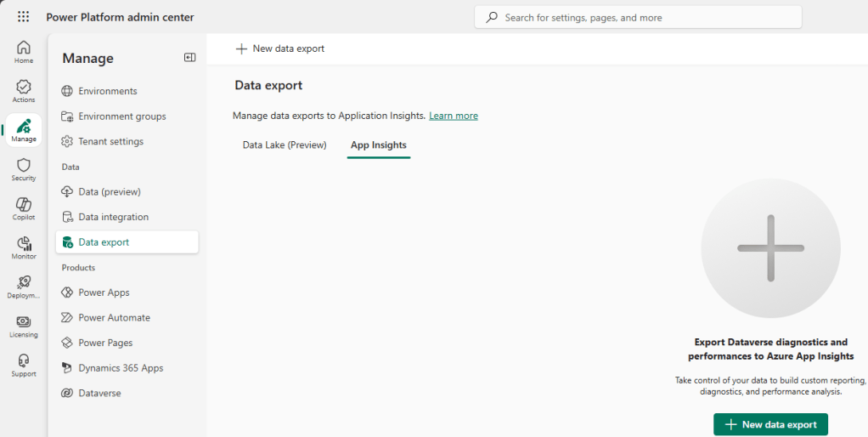
Task: Go to Home in the left rail
Action: click(x=24, y=52)
